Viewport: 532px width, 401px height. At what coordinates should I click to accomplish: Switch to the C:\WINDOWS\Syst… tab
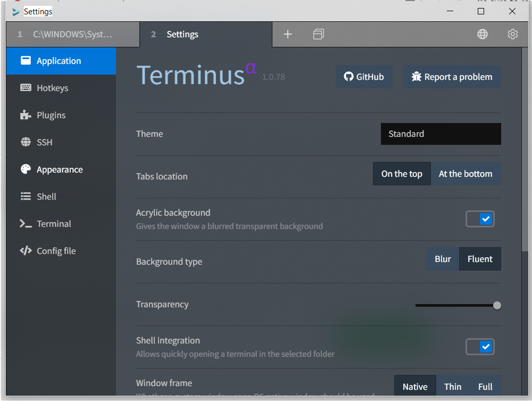73,34
